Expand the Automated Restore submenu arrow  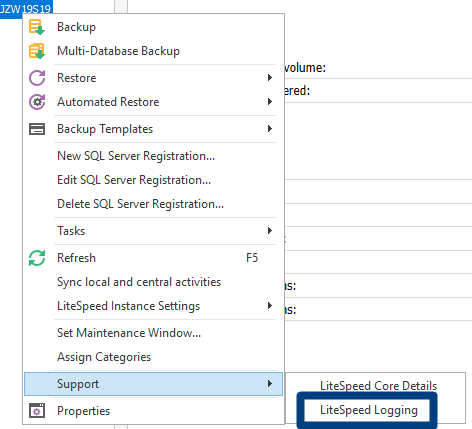pyautogui.click(x=270, y=102)
